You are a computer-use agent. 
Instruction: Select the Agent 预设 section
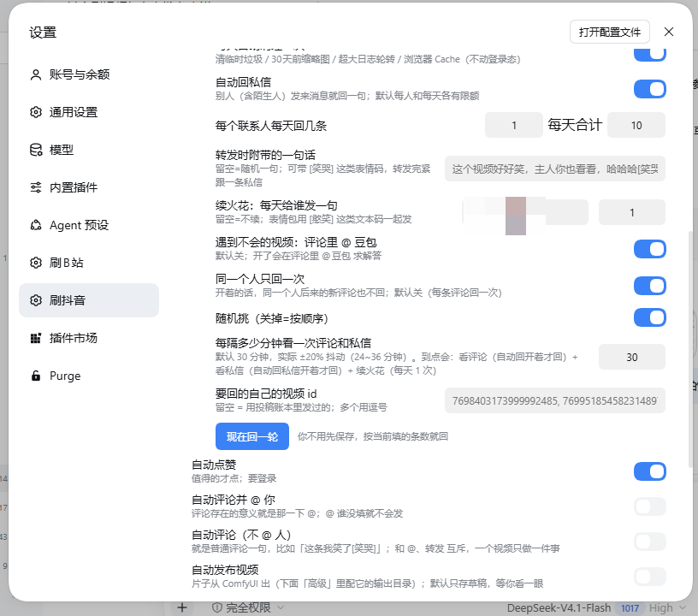[89, 225]
